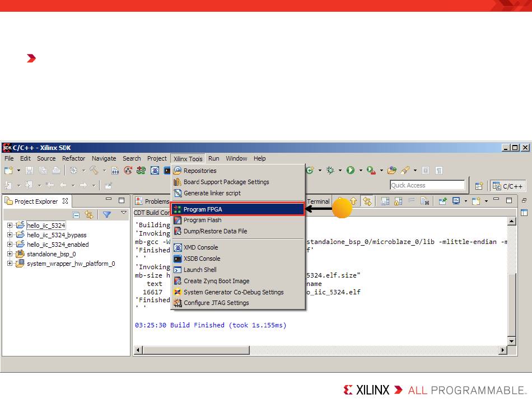The width and height of the screenshot is (532, 399).
Task: Click the filter funnel icon in Project Explorer
Action: (107, 214)
